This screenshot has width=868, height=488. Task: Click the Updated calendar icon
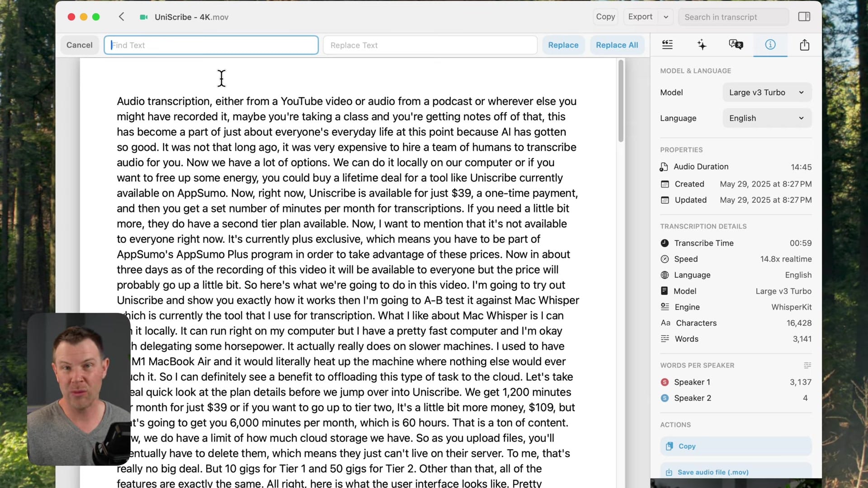pyautogui.click(x=665, y=200)
